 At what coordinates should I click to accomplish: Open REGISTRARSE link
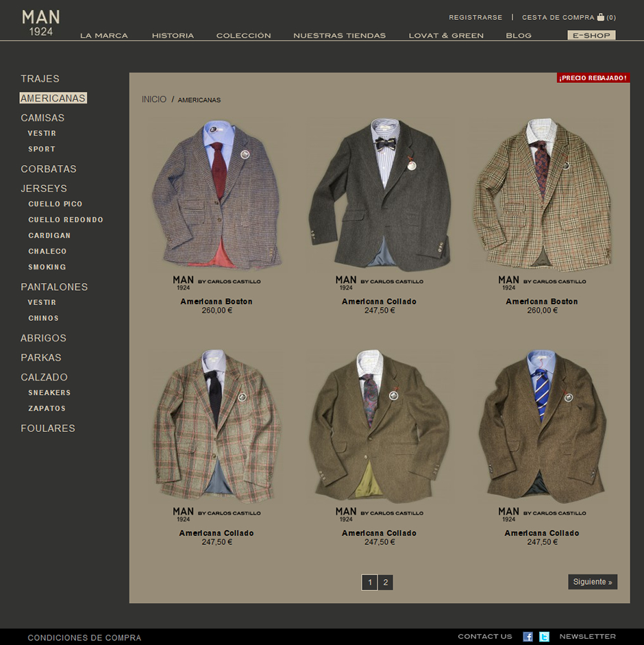click(475, 17)
